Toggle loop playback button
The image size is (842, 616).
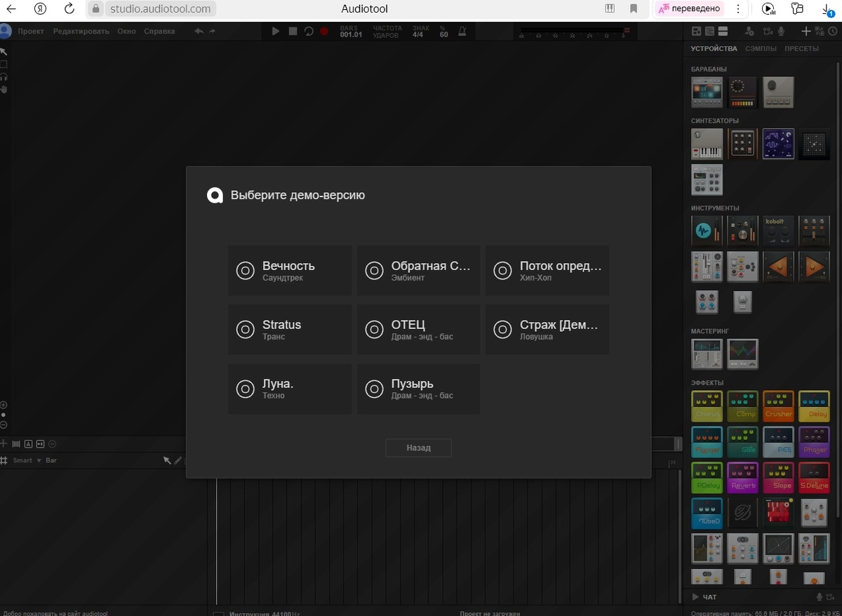point(309,32)
